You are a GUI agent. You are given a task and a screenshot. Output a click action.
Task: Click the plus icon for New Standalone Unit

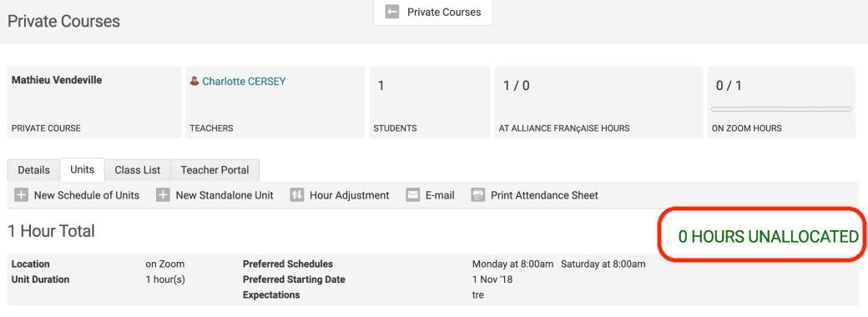click(x=163, y=195)
